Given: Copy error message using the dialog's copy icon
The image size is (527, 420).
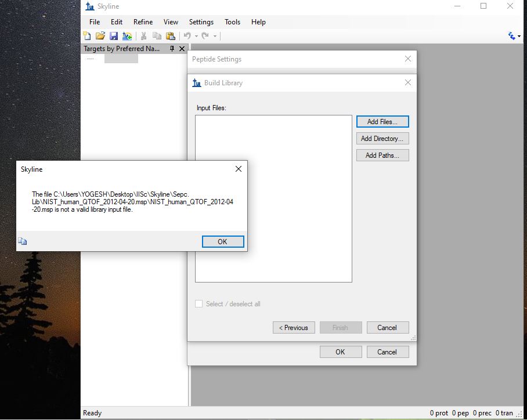Looking at the screenshot, I should (23, 241).
